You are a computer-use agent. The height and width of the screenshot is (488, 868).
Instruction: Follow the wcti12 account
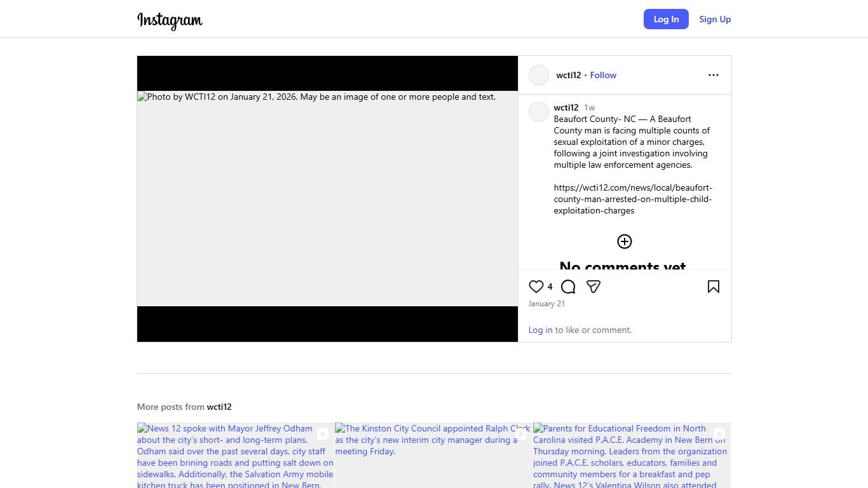[x=603, y=75]
